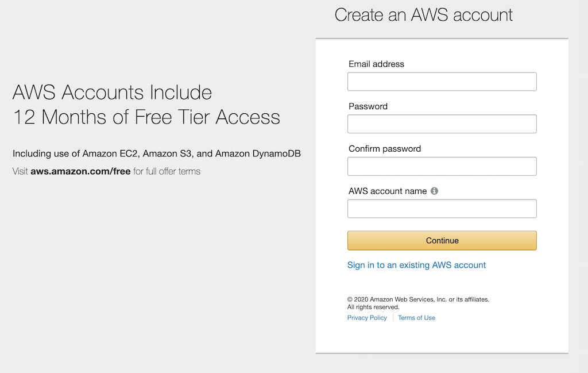This screenshot has width=588, height=373.
Task: Click the All rights reserved text
Action: 373,307
